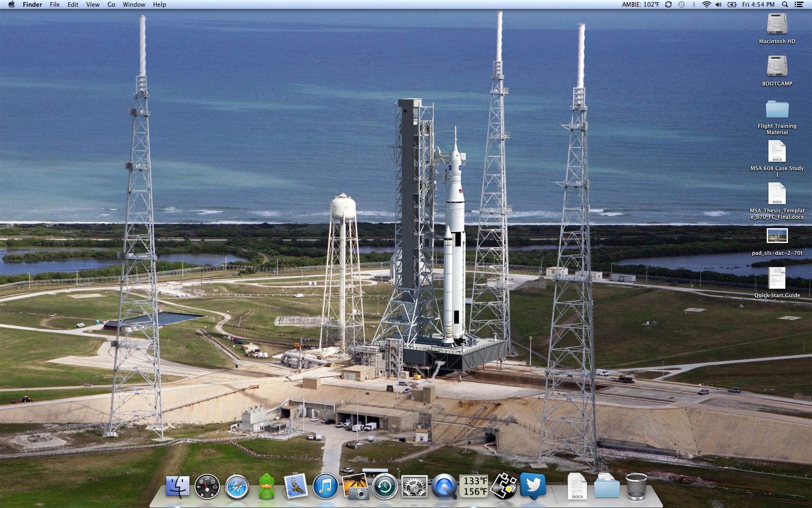
Task: Open the Window menu
Action: pos(134,5)
